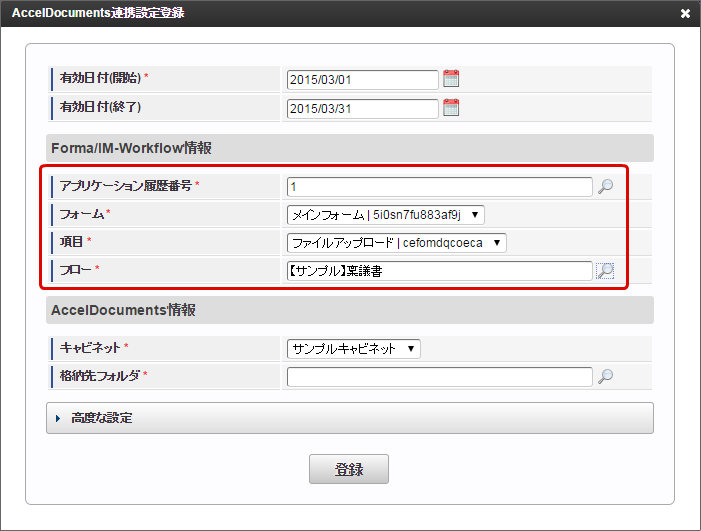
Task: Focus the 有効日付(開始) date field
Action: click(x=363, y=80)
